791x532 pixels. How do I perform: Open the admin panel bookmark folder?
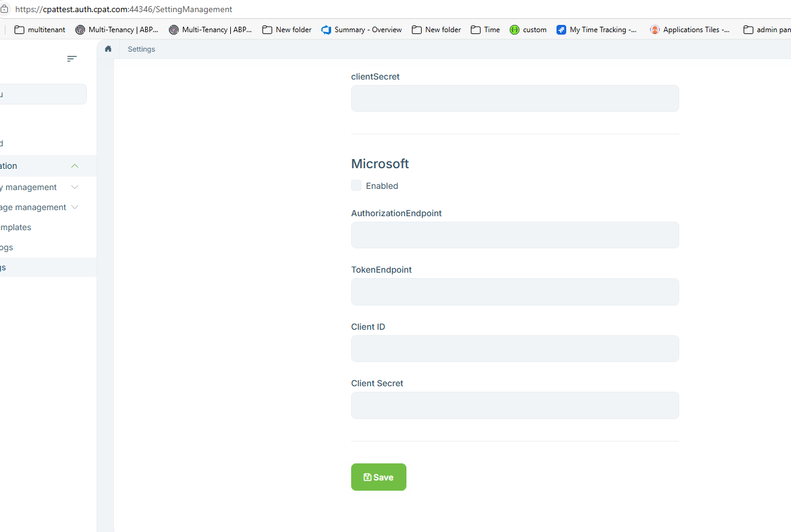coord(767,29)
